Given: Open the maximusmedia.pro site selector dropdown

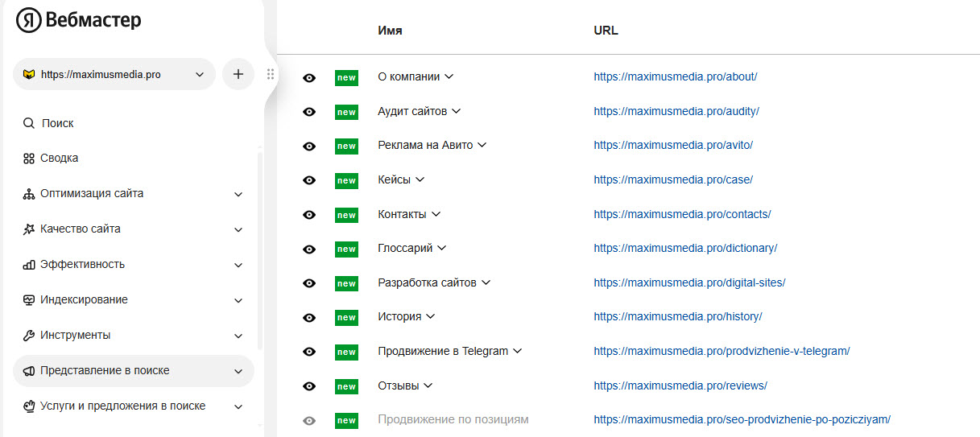Looking at the screenshot, I should click(114, 74).
